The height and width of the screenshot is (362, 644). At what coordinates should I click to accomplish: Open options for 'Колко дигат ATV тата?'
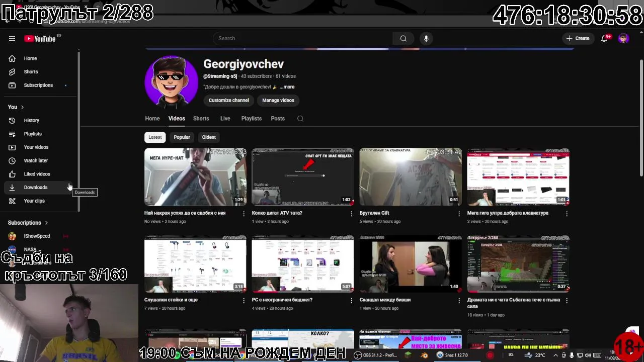[x=351, y=214]
